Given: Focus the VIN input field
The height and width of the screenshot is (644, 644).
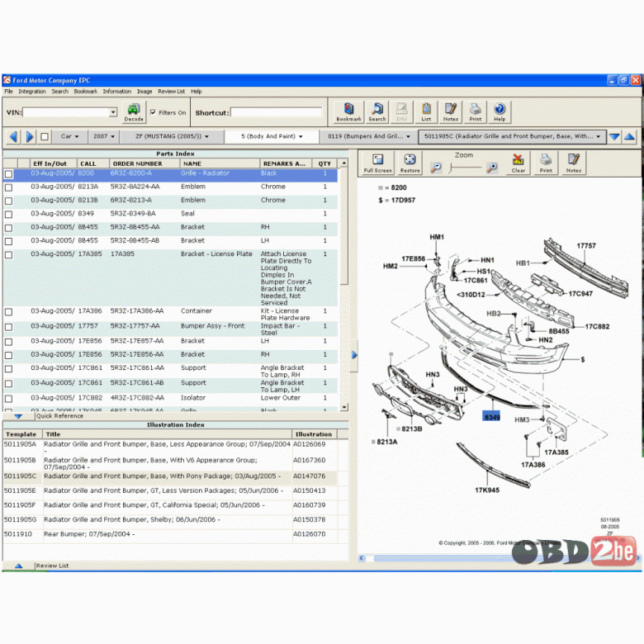Looking at the screenshot, I should 67,112.
